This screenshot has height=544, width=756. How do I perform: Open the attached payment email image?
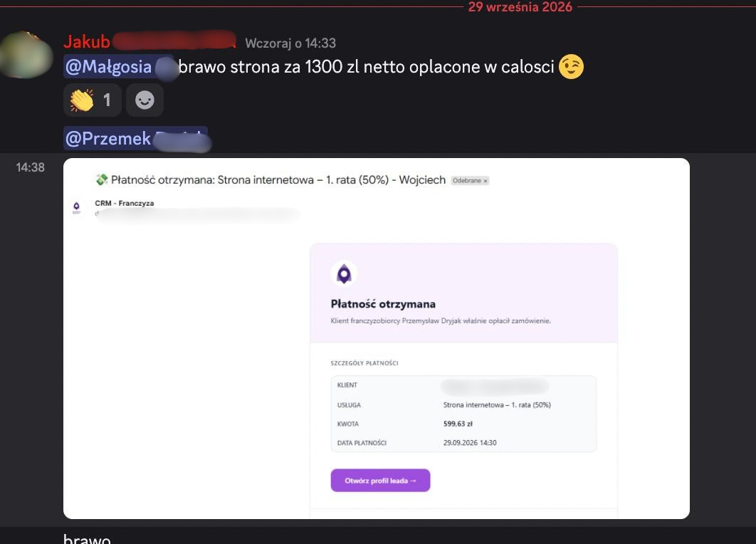pos(376,338)
